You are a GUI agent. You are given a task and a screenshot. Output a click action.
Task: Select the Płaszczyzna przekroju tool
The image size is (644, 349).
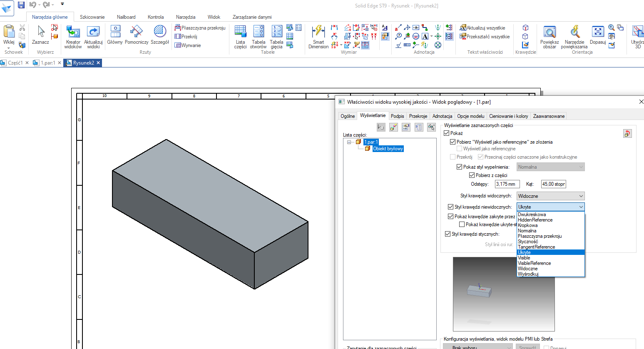tap(200, 28)
